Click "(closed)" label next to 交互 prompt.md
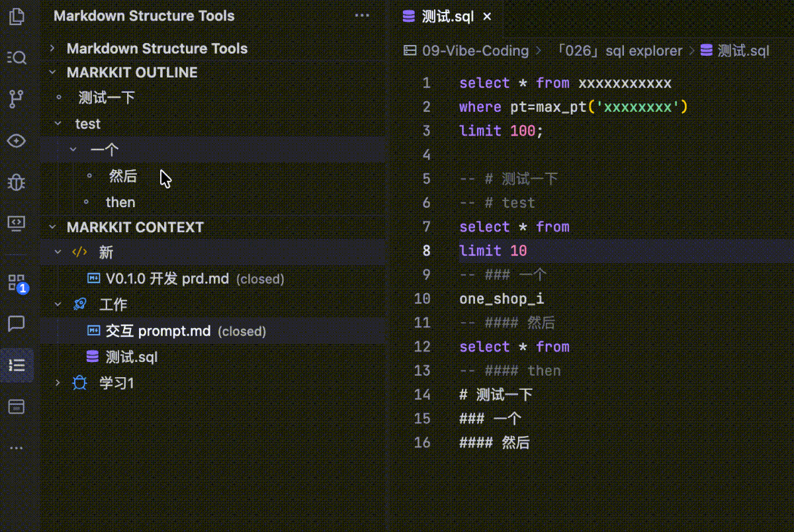 pos(242,332)
